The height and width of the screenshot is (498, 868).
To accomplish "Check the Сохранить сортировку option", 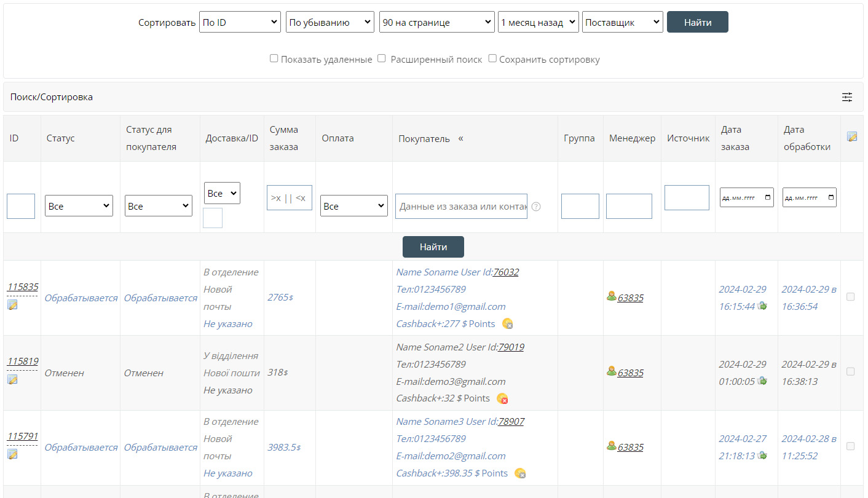I will 492,58.
